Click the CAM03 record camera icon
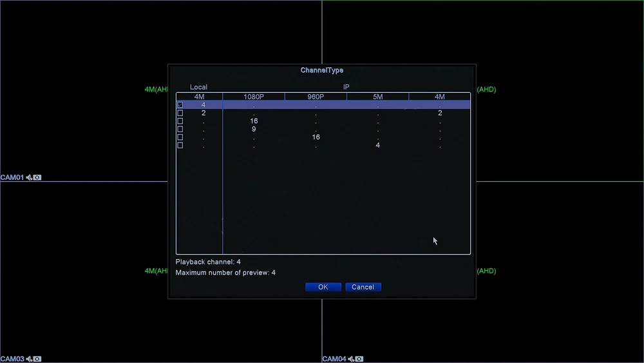The height and width of the screenshot is (363, 644). coord(37,359)
